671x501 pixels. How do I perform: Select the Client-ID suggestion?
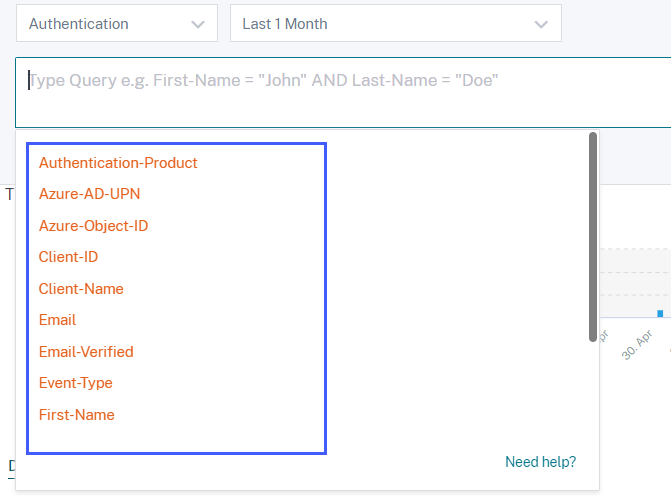click(68, 257)
